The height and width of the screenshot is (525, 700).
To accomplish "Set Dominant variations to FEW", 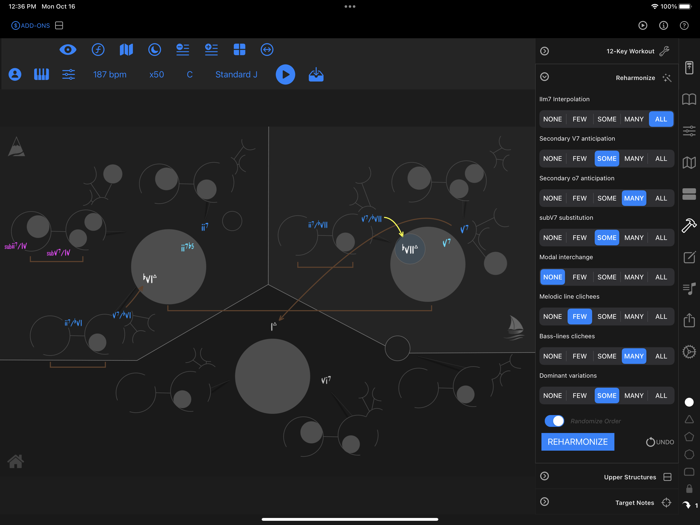I will pyautogui.click(x=579, y=396).
